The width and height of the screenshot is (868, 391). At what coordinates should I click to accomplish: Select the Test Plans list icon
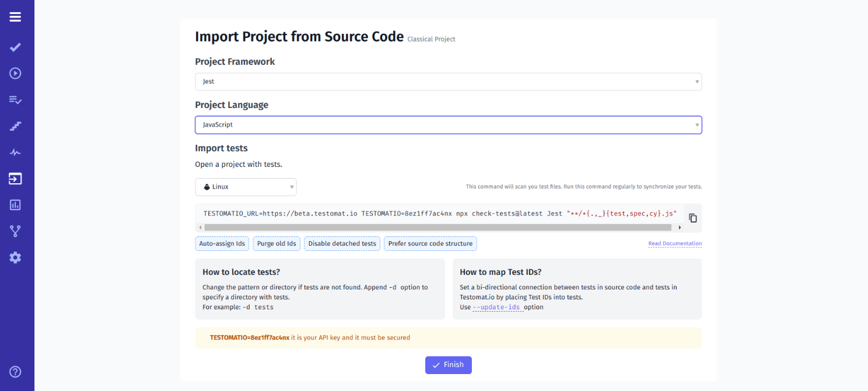coord(15,99)
